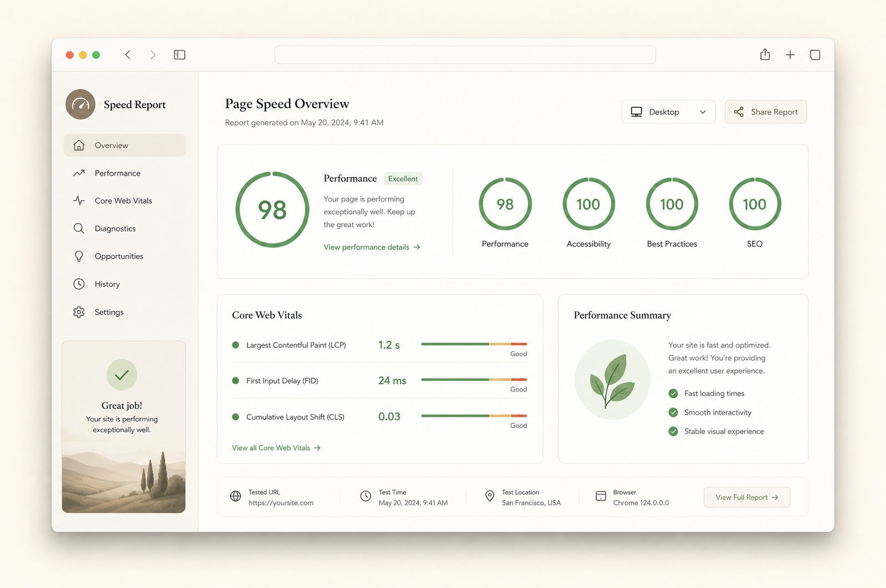Click the https://yoursite.com URL

(x=281, y=503)
